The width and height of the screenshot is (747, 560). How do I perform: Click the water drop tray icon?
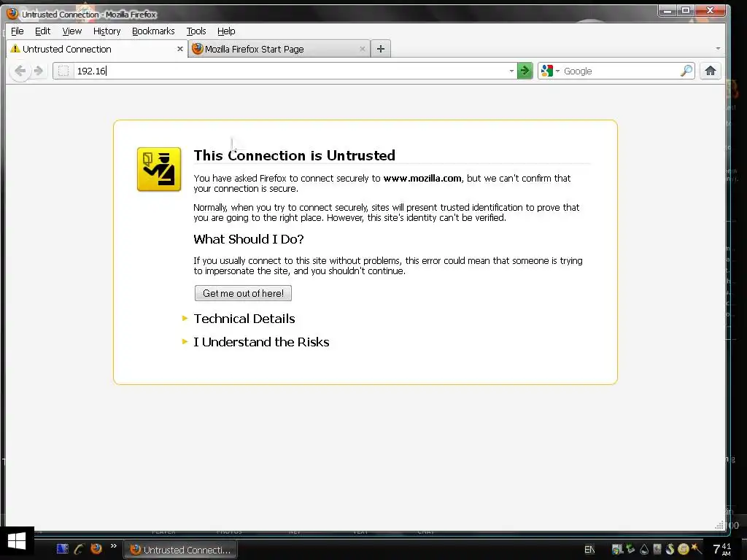click(x=644, y=550)
